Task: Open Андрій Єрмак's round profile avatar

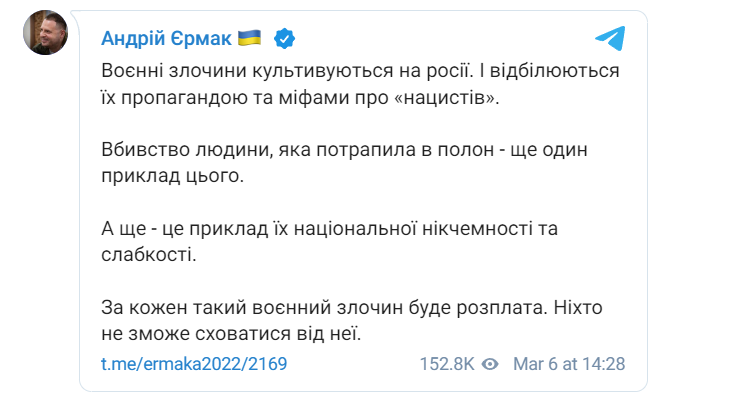Action: [x=46, y=33]
